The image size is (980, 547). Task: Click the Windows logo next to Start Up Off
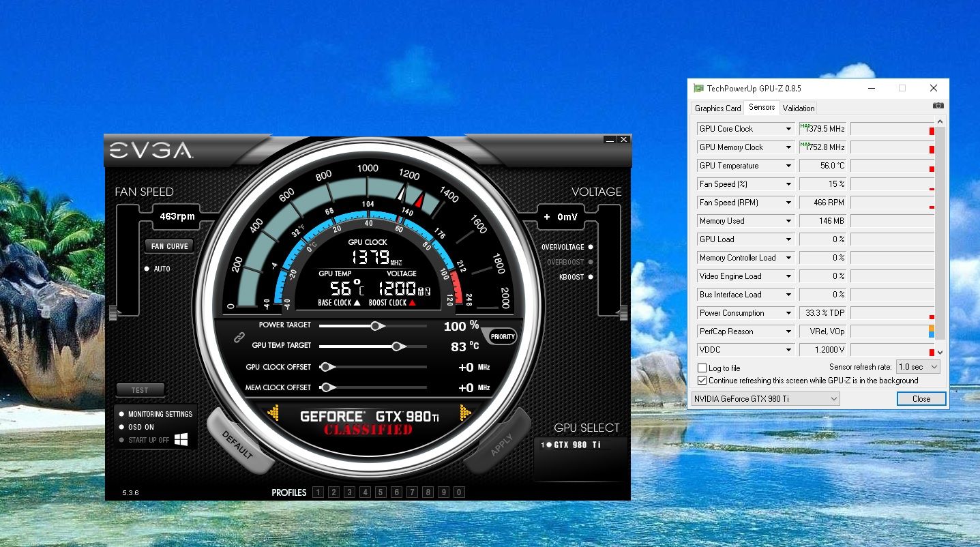coord(181,440)
